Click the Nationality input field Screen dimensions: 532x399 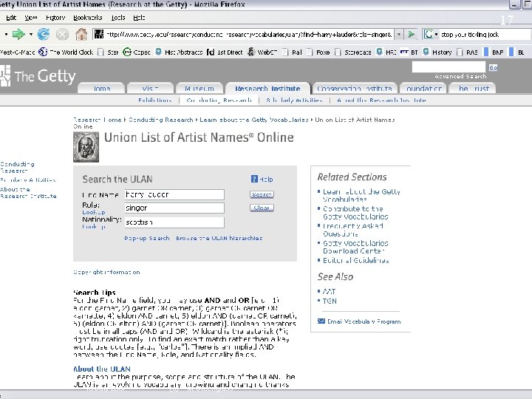(174, 222)
